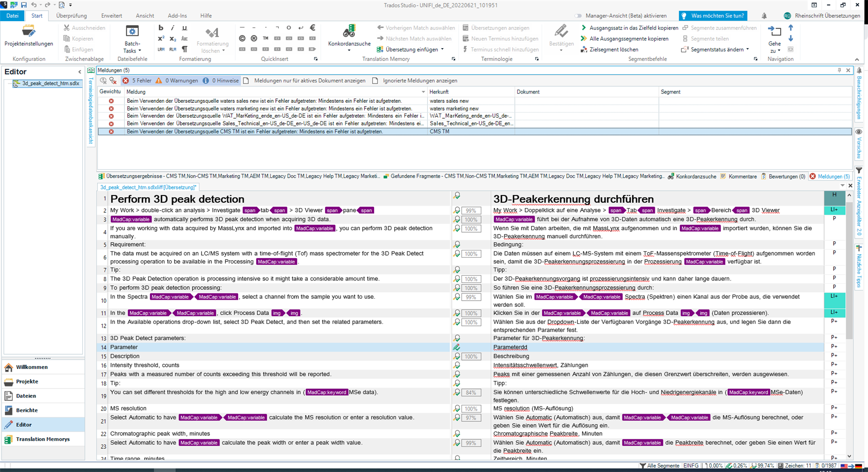
Task: Copy all source segments to target
Action: (624, 39)
